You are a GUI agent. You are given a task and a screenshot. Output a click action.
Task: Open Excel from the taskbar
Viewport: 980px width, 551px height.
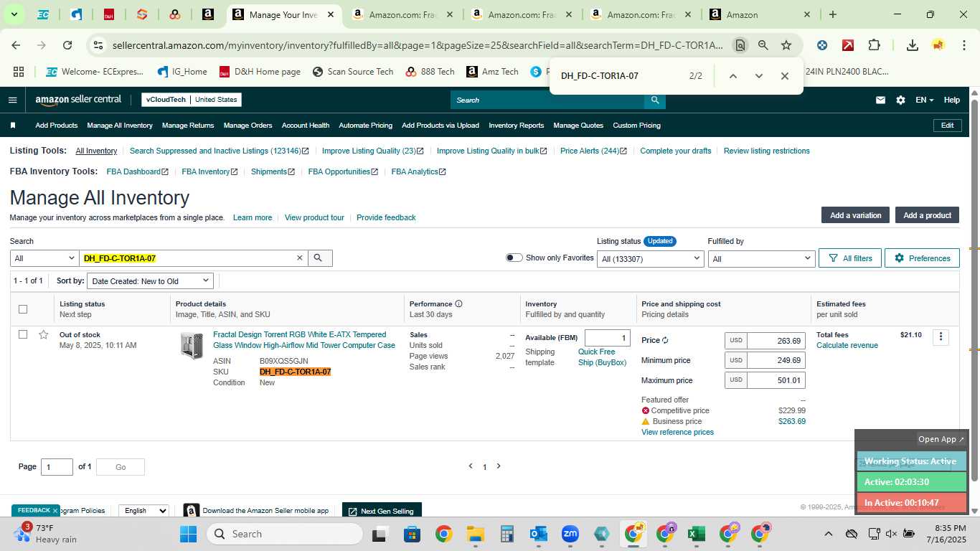(695, 534)
